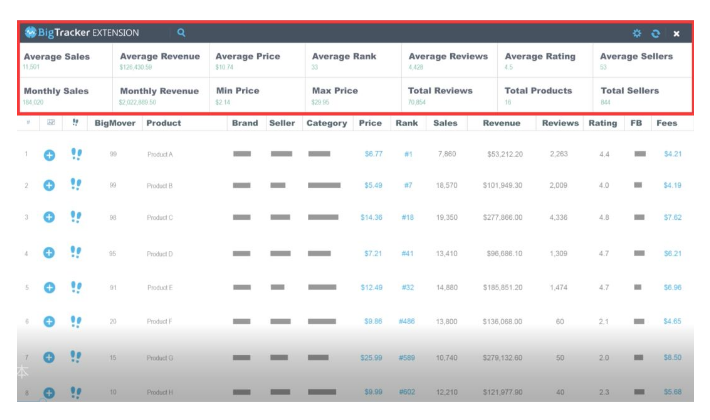This screenshot has height=420, width=710.
Task: Close the BigTracker extension panel
Action: [676, 33]
